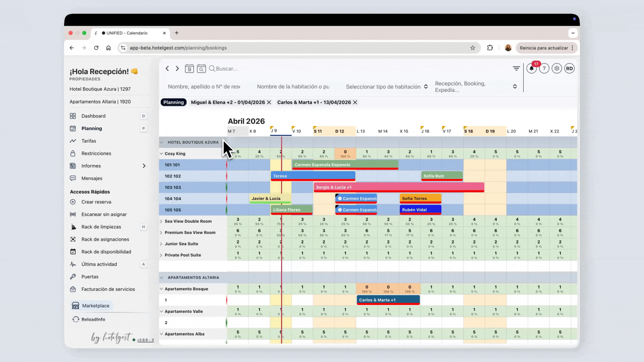Open the calendar date search icon
The height and width of the screenshot is (362, 644).
point(201,69)
